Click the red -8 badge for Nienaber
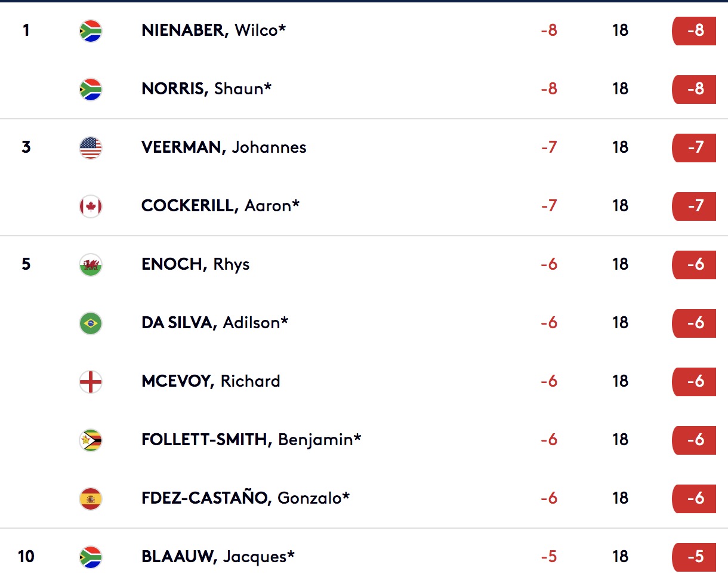 pyautogui.click(x=694, y=30)
